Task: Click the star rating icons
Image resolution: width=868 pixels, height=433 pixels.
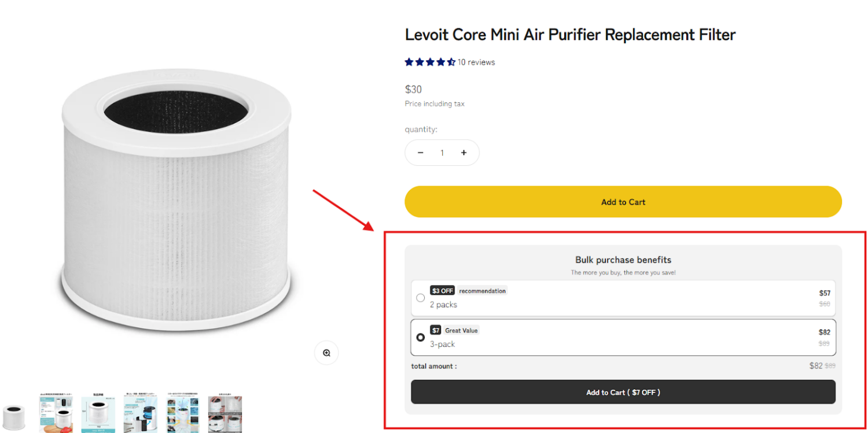Action: (x=430, y=62)
